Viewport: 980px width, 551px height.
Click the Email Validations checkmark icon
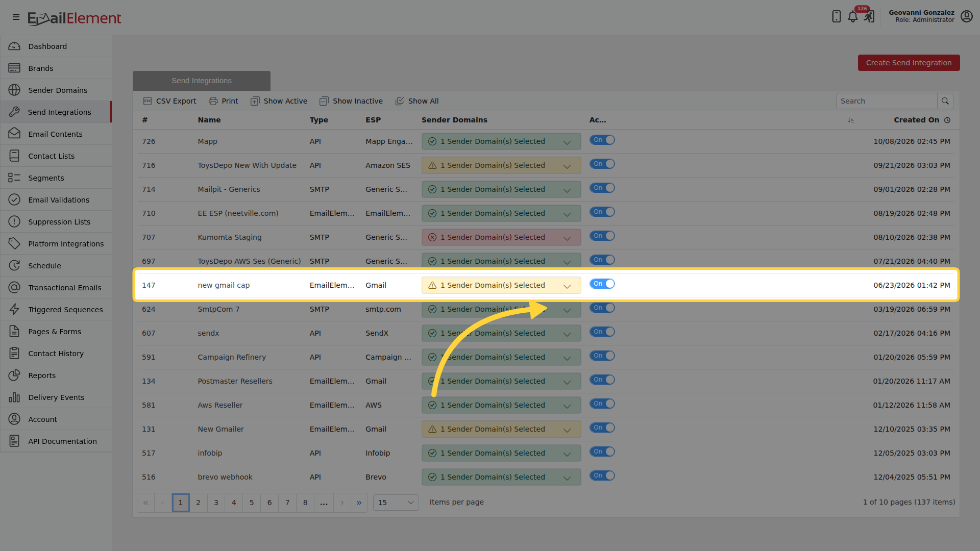click(14, 199)
